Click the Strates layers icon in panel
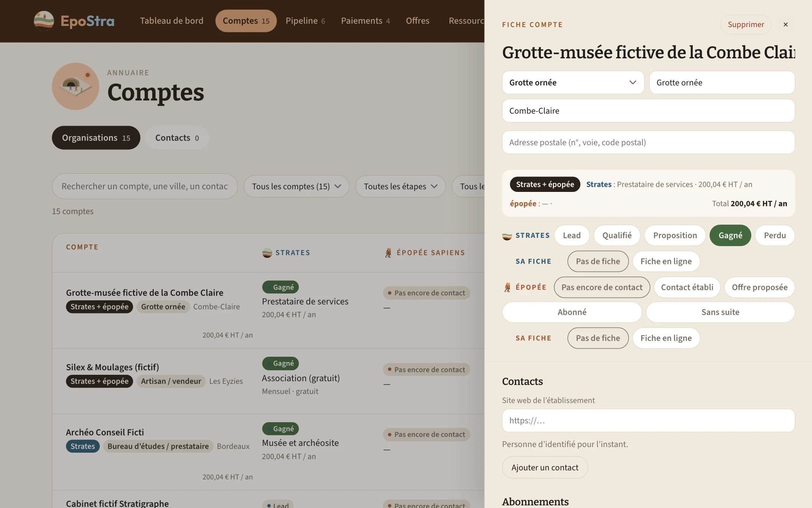 [x=507, y=236]
